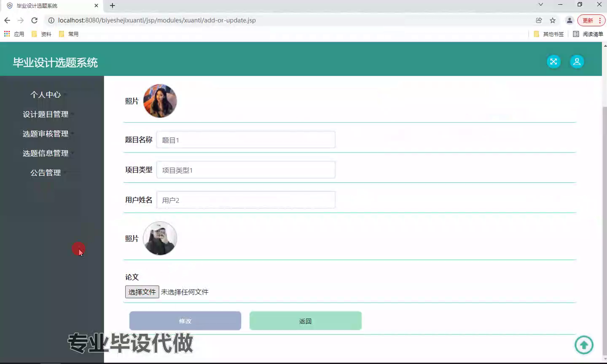Expand 公告管理 menu
This screenshot has height=364, width=607.
46,173
